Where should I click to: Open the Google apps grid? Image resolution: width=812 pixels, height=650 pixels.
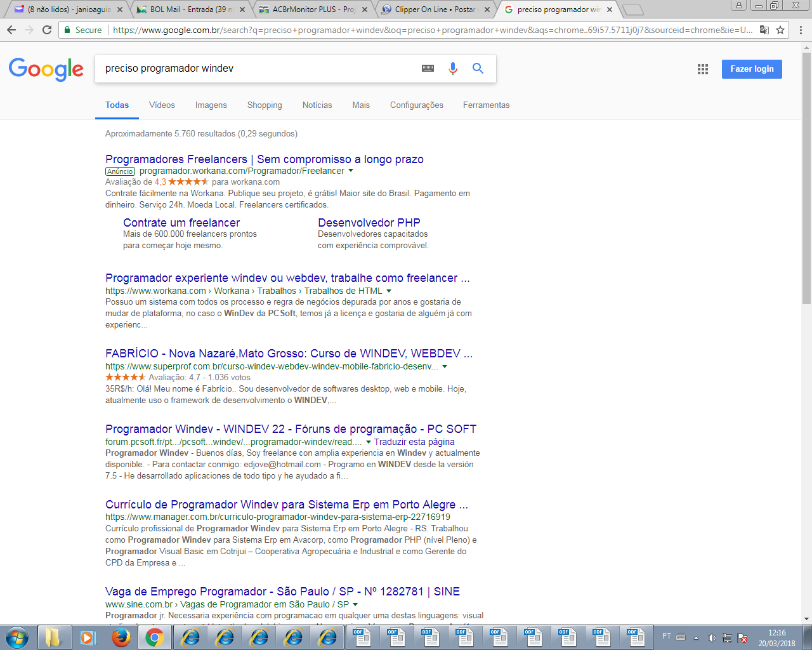[x=703, y=69]
